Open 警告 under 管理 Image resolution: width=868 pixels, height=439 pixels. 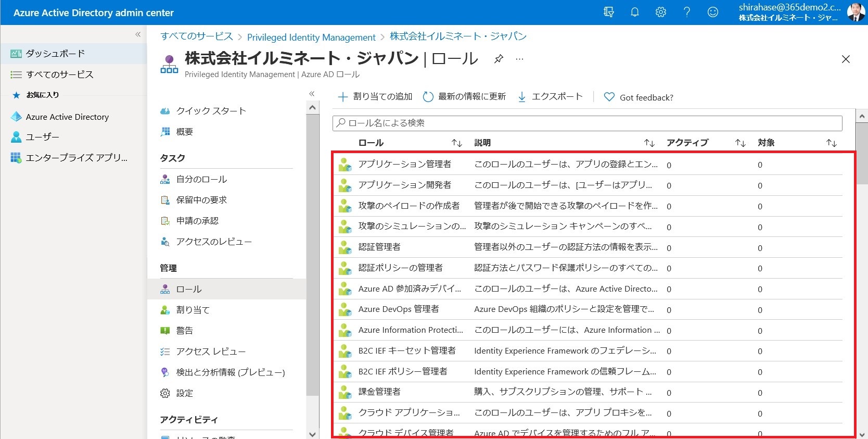tap(226, 331)
